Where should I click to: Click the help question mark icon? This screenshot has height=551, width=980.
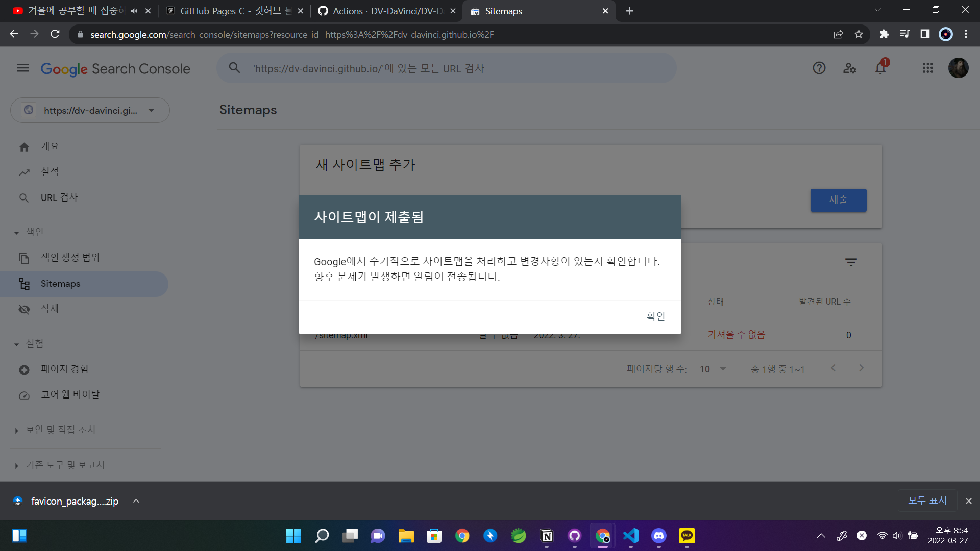[x=819, y=68]
